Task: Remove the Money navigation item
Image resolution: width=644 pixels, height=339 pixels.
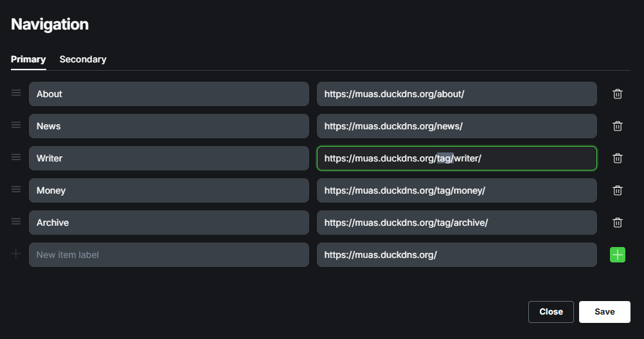Action: (x=617, y=190)
